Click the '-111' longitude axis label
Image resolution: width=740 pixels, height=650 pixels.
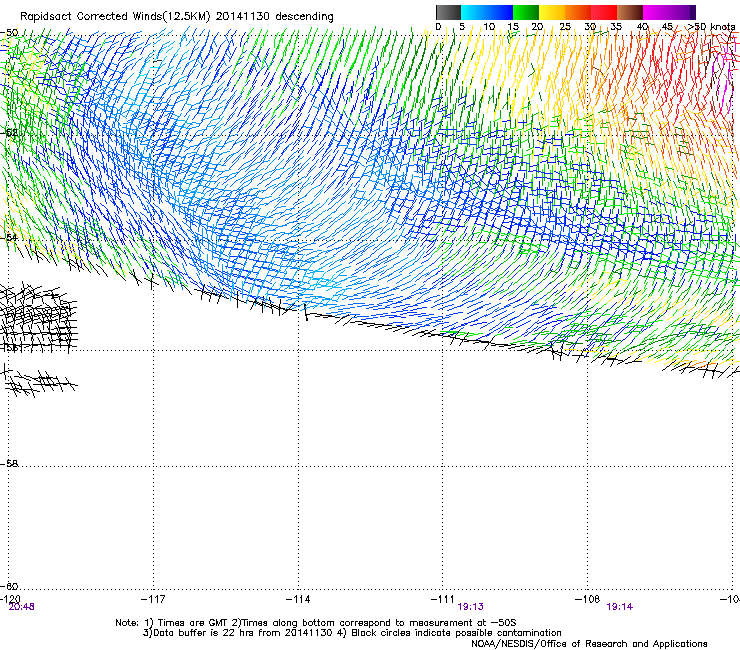click(x=443, y=599)
